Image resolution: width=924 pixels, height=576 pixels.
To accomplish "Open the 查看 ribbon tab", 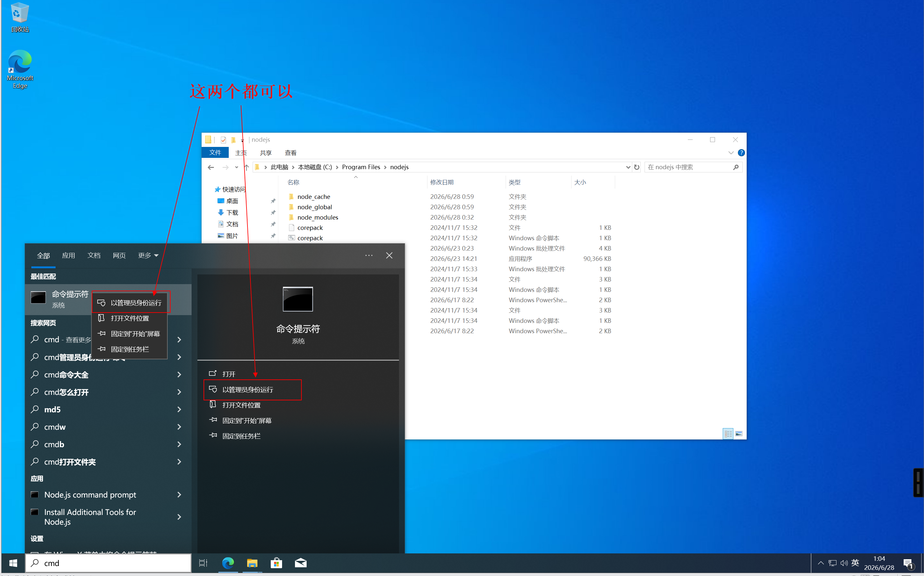I will pos(290,153).
